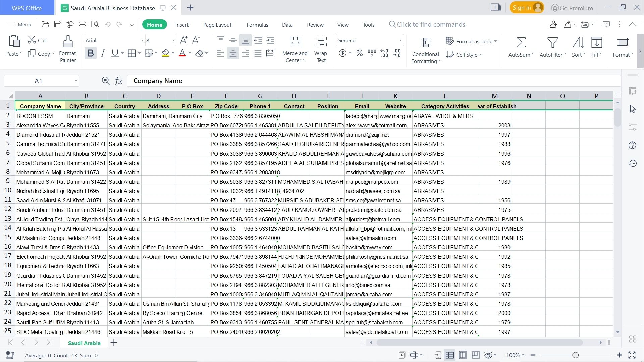644x362 pixels.
Task: Expand the General number format dropdown
Action: point(400,40)
